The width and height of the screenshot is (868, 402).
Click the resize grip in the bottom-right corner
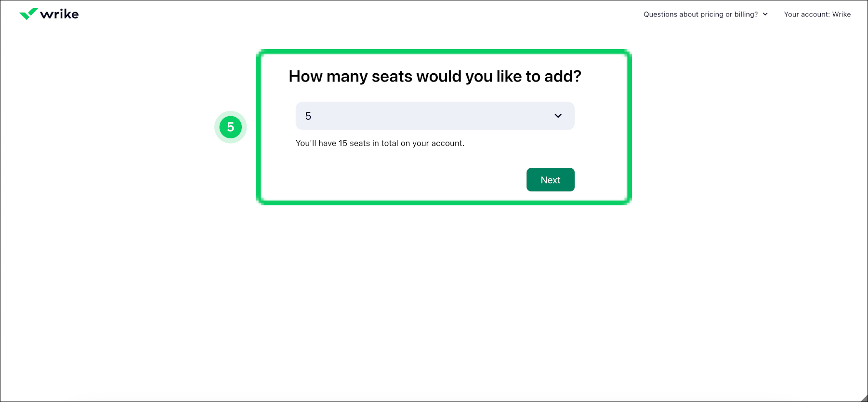click(x=863, y=398)
